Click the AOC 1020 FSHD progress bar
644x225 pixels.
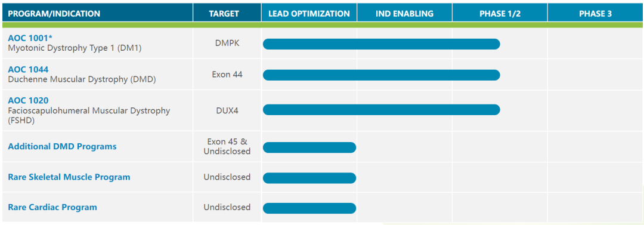click(x=381, y=110)
